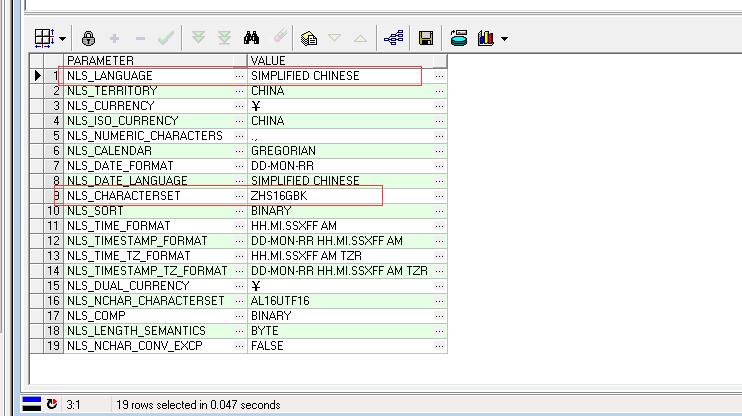
Task: Select row header number 10
Action: coord(53,211)
